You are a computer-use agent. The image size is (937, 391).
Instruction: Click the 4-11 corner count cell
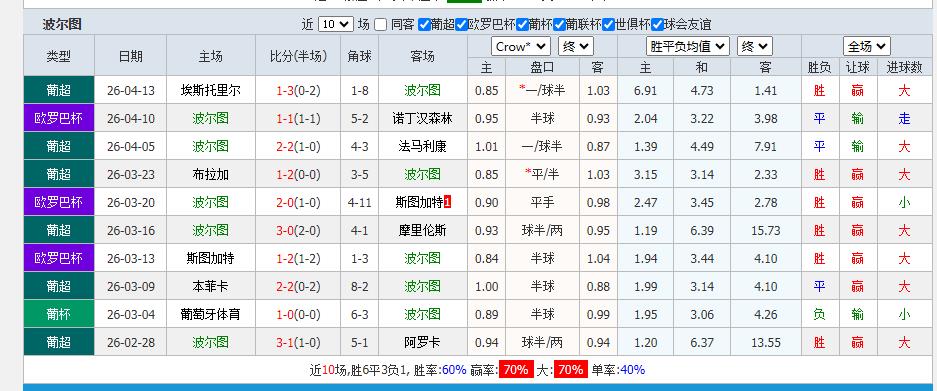click(x=359, y=203)
